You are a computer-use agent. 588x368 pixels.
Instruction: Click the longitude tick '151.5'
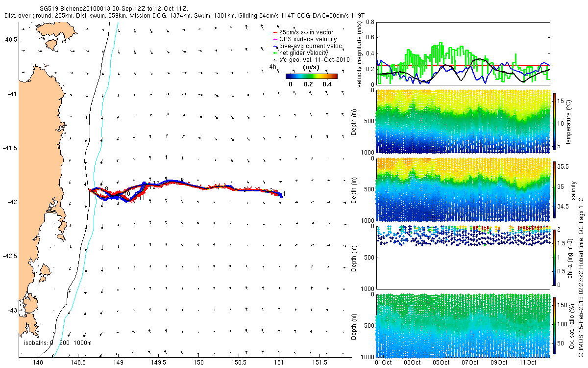tap(319, 363)
